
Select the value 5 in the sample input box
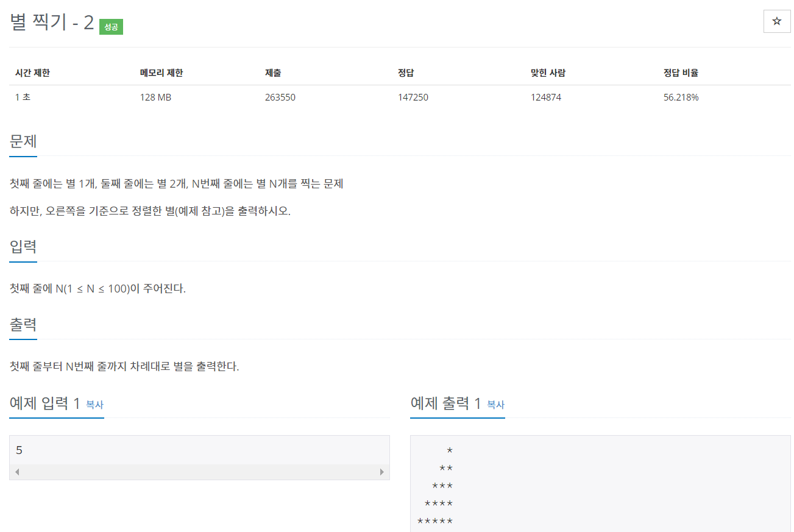(19, 450)
